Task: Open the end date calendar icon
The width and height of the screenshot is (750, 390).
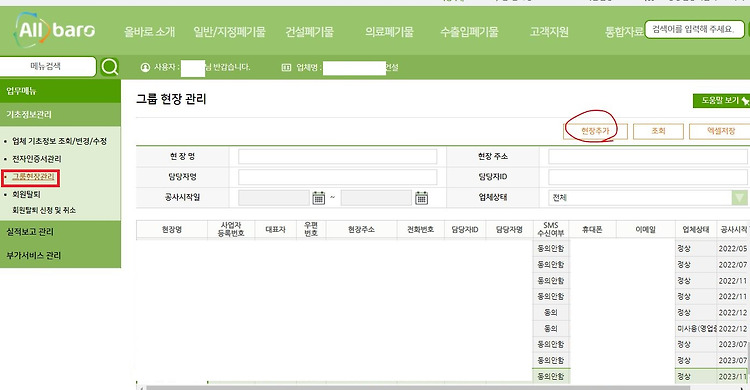Action: (421, 198)
